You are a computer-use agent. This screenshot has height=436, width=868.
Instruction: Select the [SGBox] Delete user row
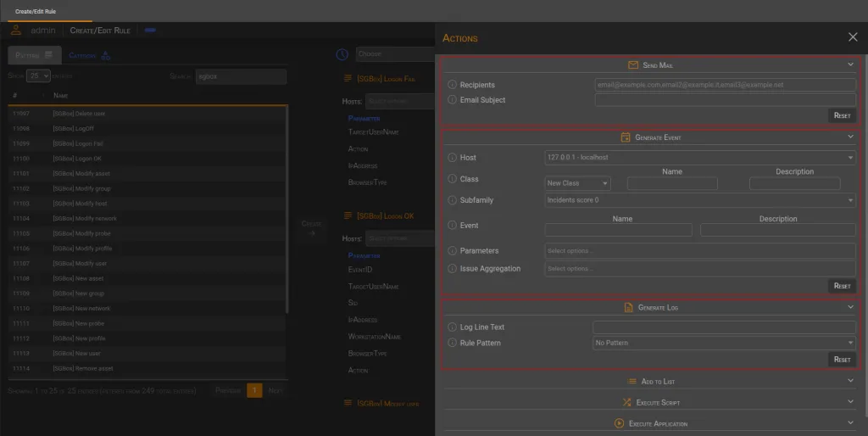147,114
